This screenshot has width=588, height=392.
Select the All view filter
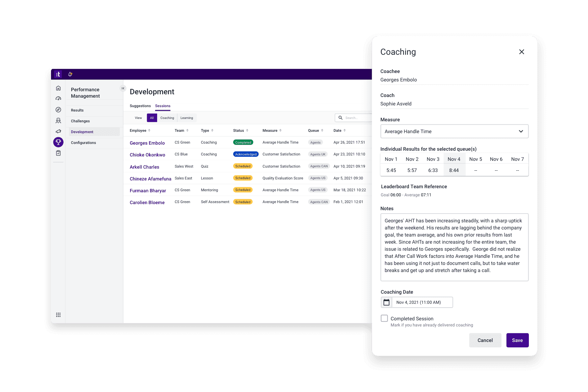[x=152, y=118]
